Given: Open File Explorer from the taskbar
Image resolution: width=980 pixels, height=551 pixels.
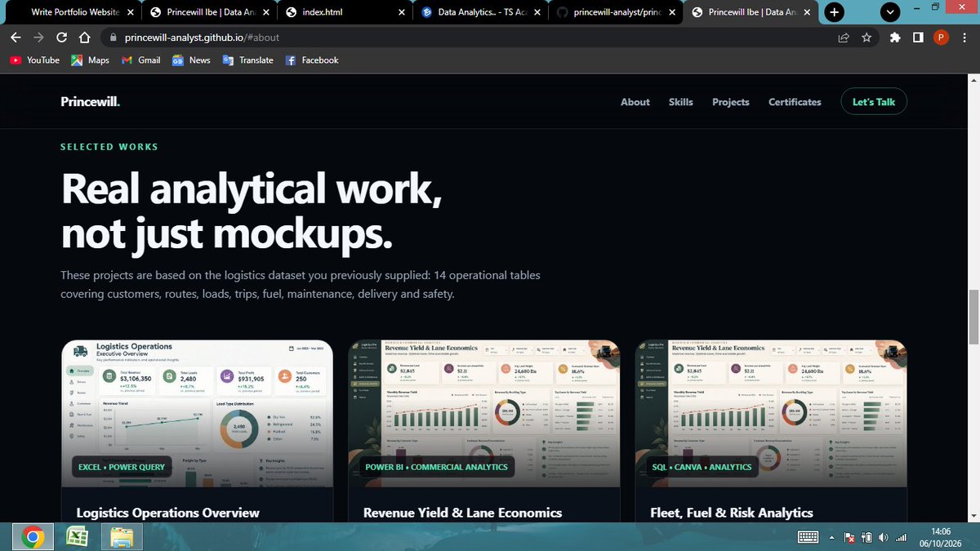Looking at the screenshot, I should pyautogui.click(x=121, y=536).
